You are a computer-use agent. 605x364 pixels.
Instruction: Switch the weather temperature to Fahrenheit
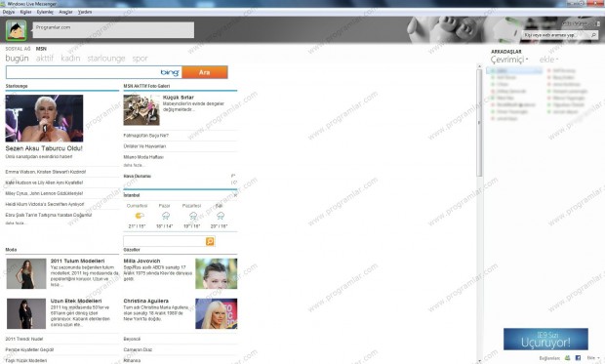[x=233, y=176]
